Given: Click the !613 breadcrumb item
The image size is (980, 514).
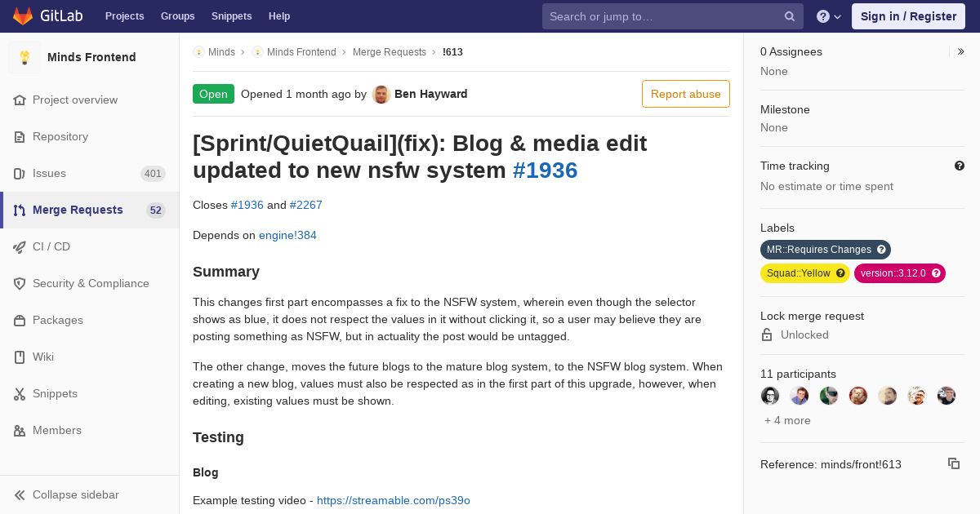Looking at the screenshot, I should click(x=452, y=51).
